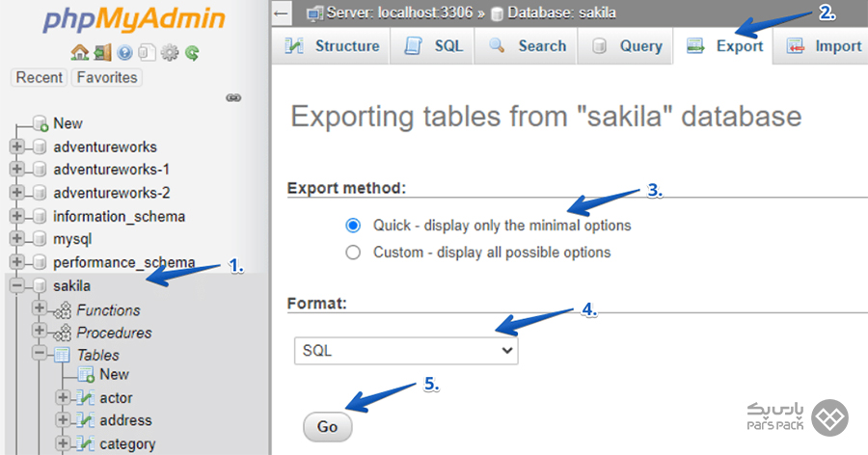Viewport: 868px width, 455px height.
Task: Click the adventureworks-2 database icon
Action: point(40,193)
